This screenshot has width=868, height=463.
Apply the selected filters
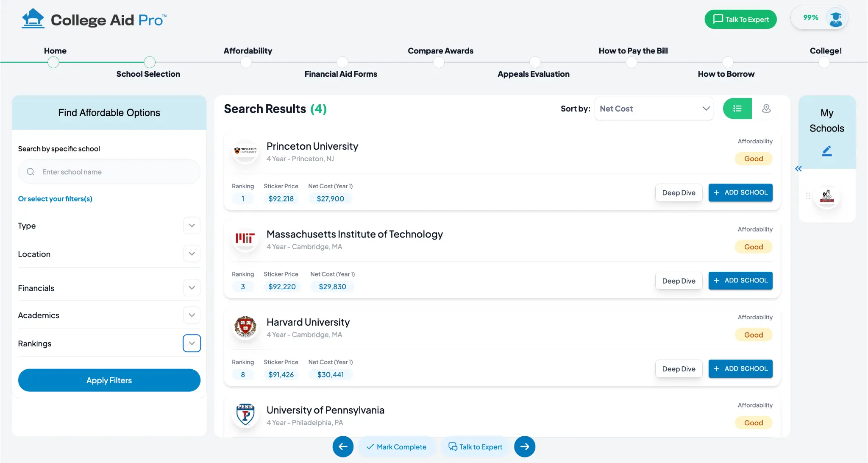click(109, 380)
